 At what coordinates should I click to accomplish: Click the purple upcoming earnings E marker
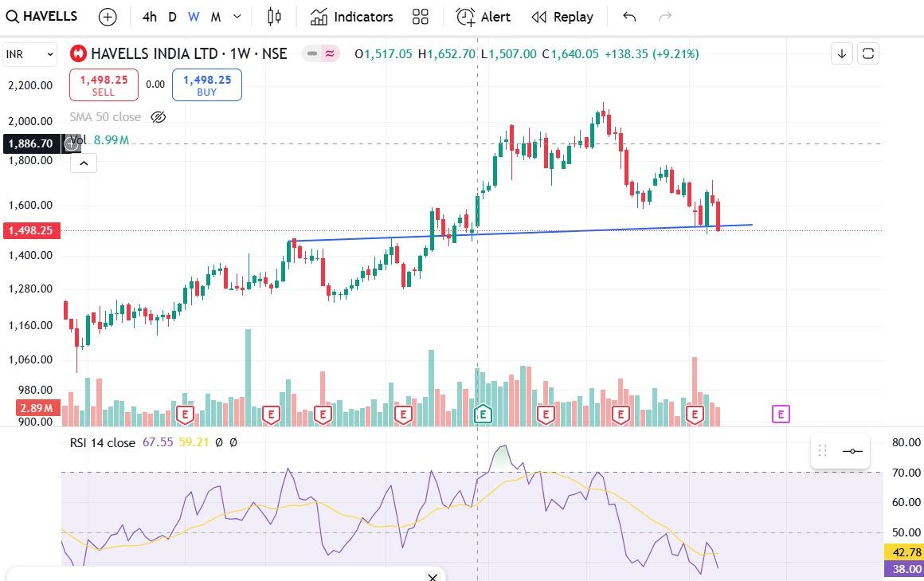click(x=781, y=414)
